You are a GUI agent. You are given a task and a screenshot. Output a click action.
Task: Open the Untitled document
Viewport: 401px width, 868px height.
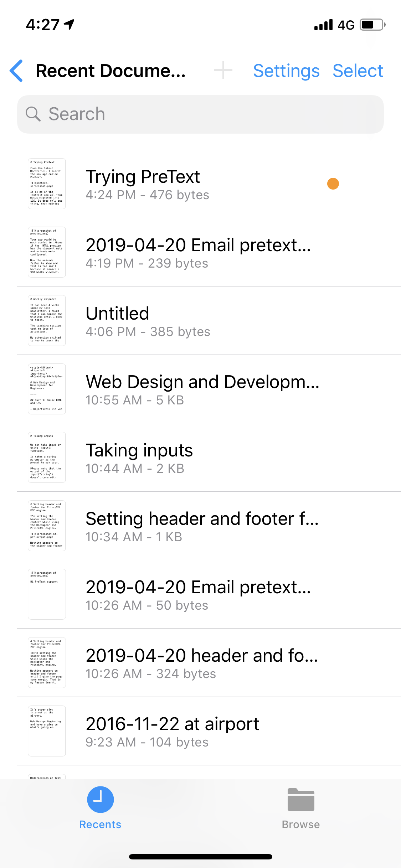click(x=209, y=321)
